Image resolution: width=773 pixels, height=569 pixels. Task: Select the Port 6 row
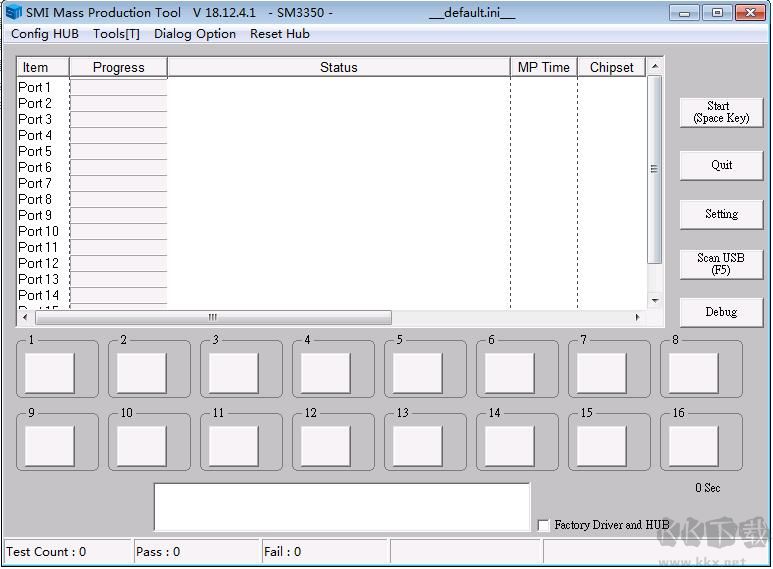coord(331,168)
